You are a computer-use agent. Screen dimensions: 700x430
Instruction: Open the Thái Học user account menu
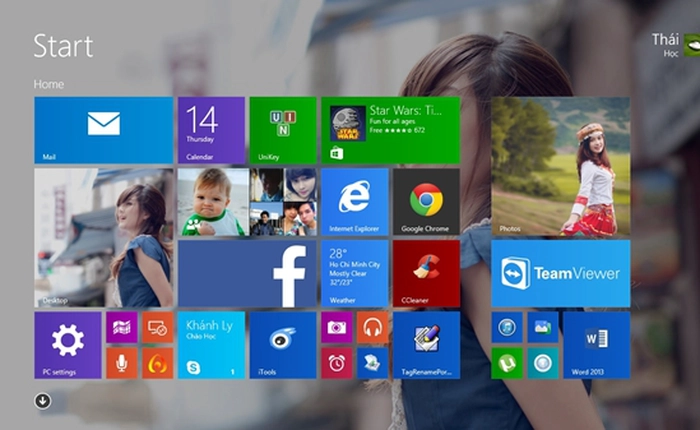675,45
